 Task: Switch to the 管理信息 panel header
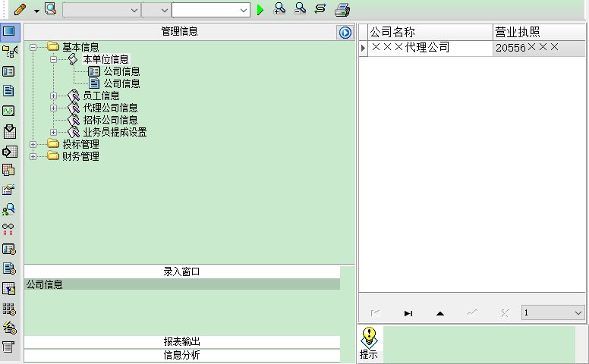(180, 32)
